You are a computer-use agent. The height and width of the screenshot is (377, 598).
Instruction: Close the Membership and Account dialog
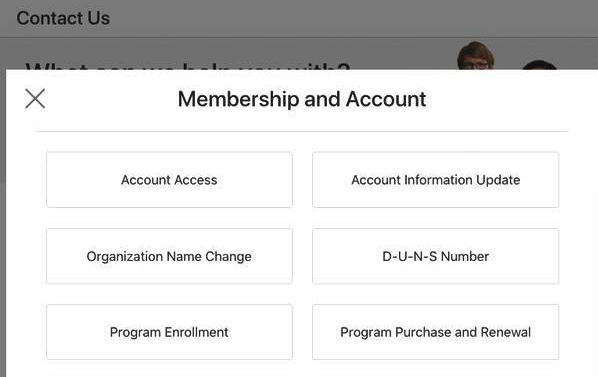click(x=35, y=99)
